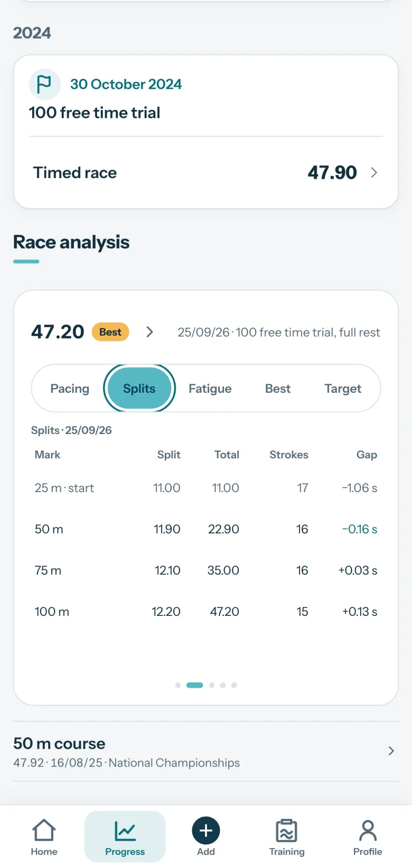The height and width of the screenshot is (868, 412).
Task: Select the 50 m row label
Action: 49,529
